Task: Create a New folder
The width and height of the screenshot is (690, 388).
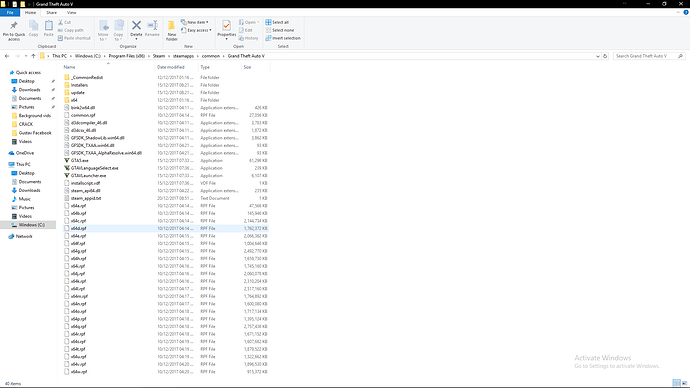Action: pyautogui.click(x=172, y=30)
